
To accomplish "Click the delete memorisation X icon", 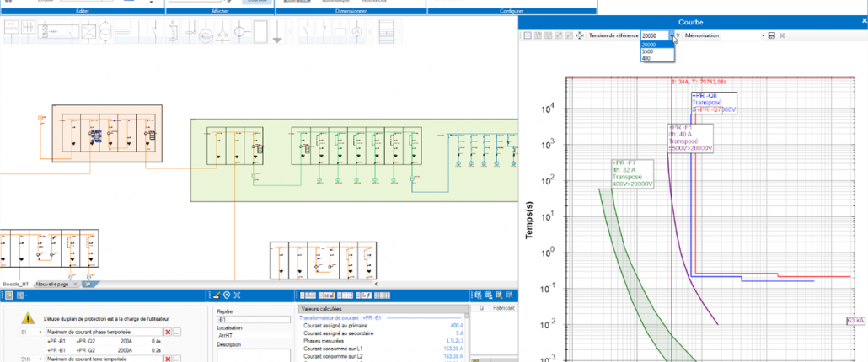I will point(782,35).
